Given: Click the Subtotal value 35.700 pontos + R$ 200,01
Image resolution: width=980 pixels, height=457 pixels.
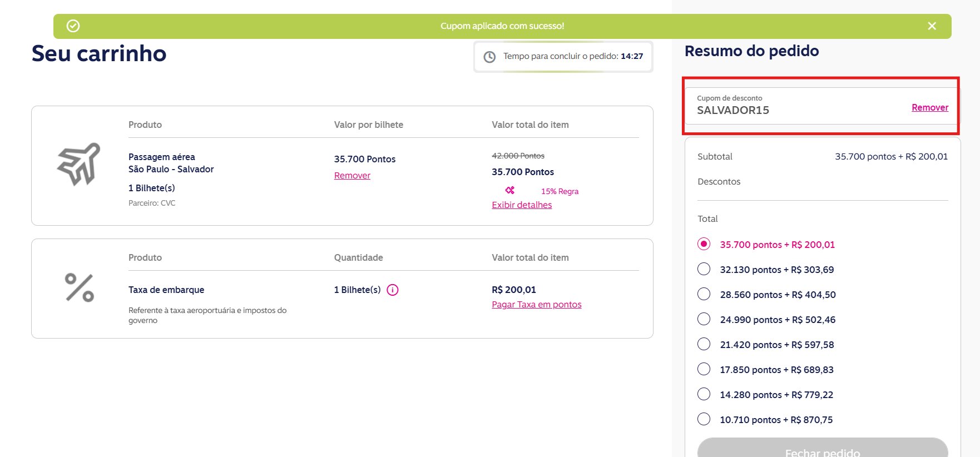Looking at the screenshot, I should (891, 157).
